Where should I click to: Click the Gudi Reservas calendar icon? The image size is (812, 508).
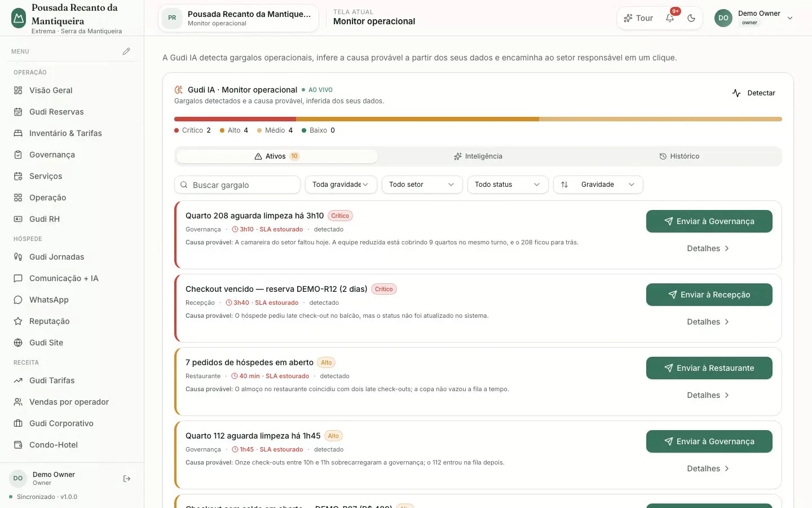point(18,112)
